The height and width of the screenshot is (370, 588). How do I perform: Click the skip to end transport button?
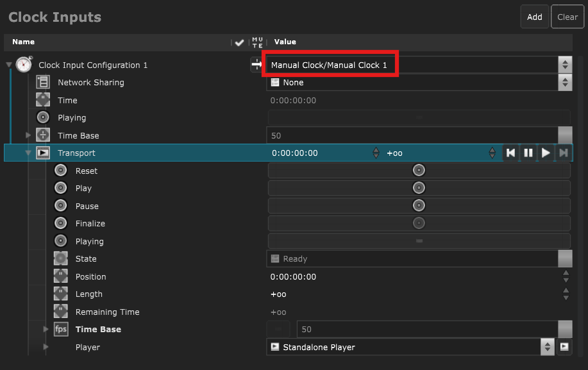pos(564,153)
